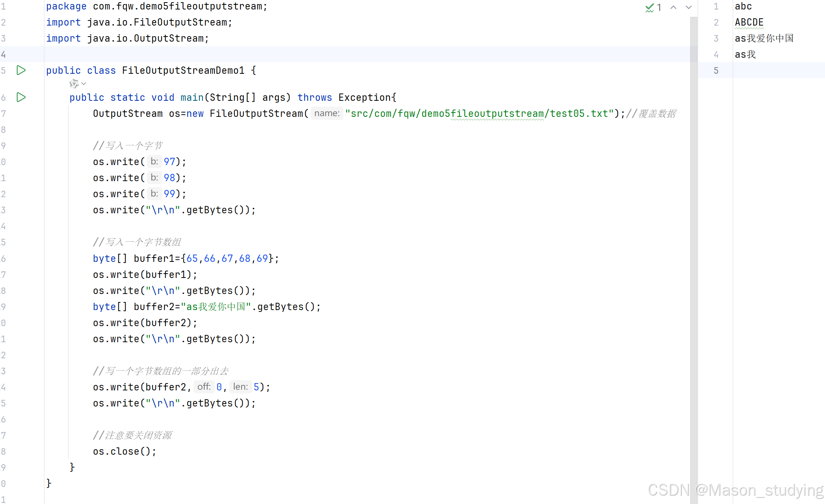Click the 'name:' parameter hint
The image size is (825, 504).
[x=327, y=113]
